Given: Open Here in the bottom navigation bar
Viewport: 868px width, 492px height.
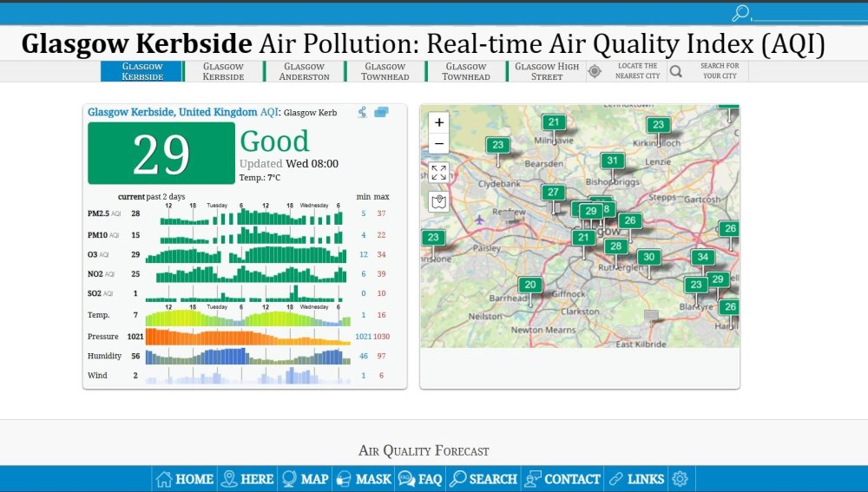Looking at the screenshot, I should click(x=247, y=479).
